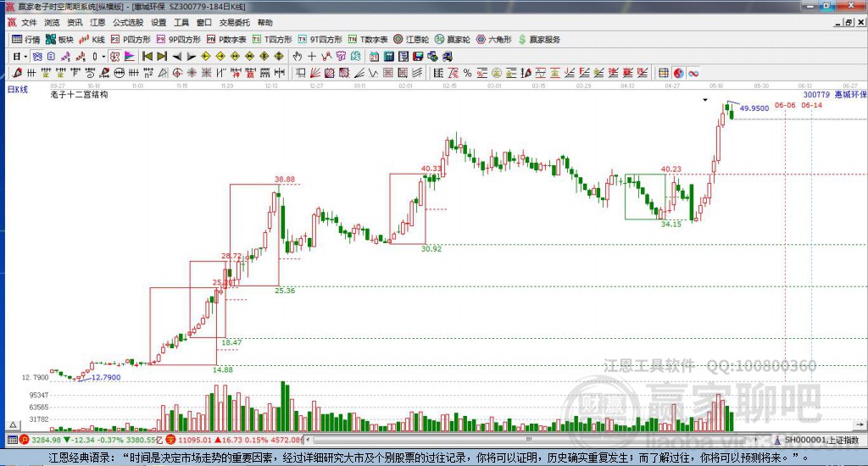This screenshot has width=868, height=466.
Task: Open the P数字表 tool
Action: pos(226,39)
